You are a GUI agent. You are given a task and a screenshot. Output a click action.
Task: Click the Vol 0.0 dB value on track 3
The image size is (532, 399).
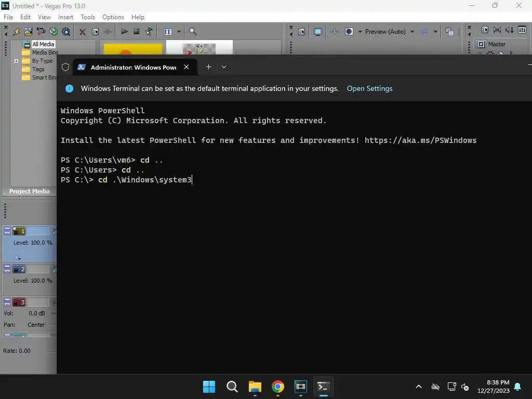pyautogui.click(x=37, y=313)
